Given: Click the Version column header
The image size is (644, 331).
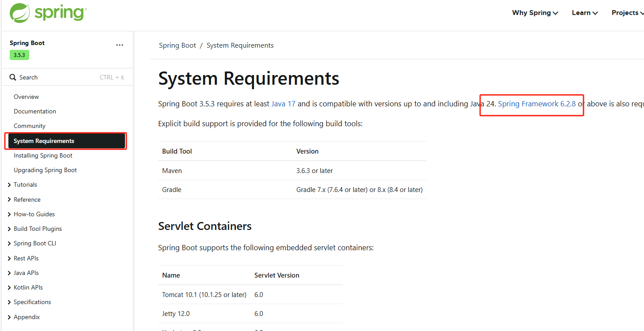Looking at the screenshot, I should click(x=307, y=151).
